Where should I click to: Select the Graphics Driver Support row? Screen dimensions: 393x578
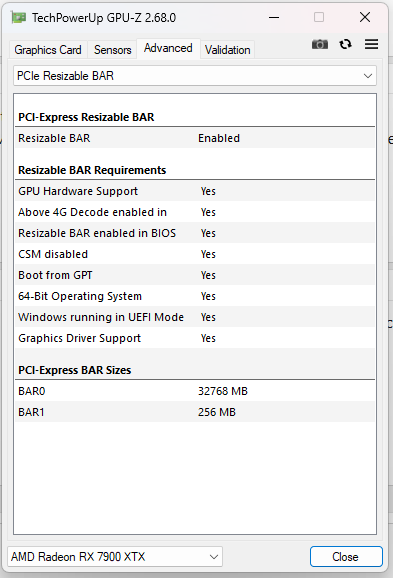[195, 338]
